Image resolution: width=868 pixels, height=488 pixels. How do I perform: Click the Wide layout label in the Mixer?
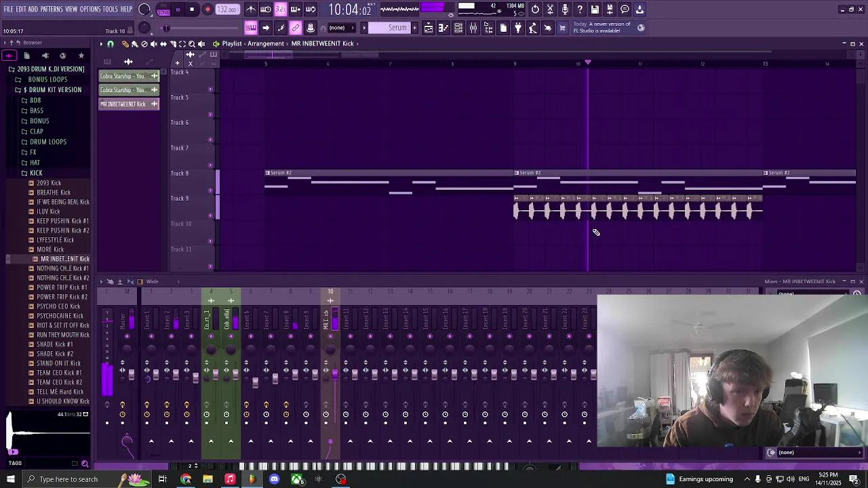point(153,282)
